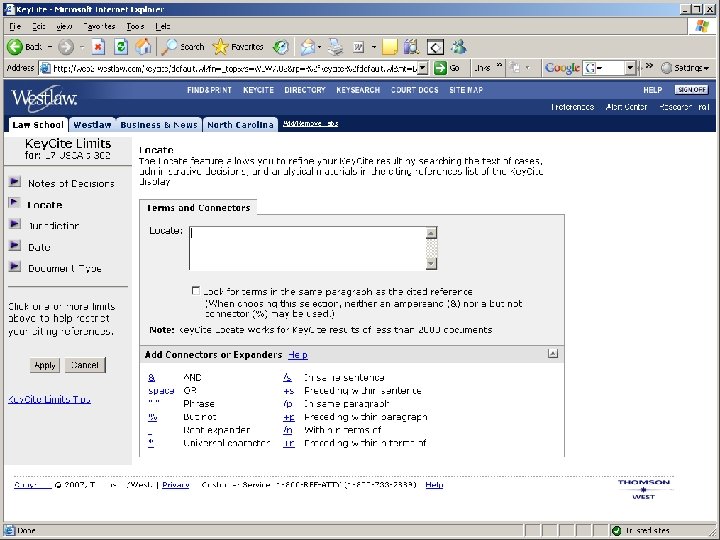Click the arrow icon beside Document Type
The image size is (720, 540).
pos(15,266)
